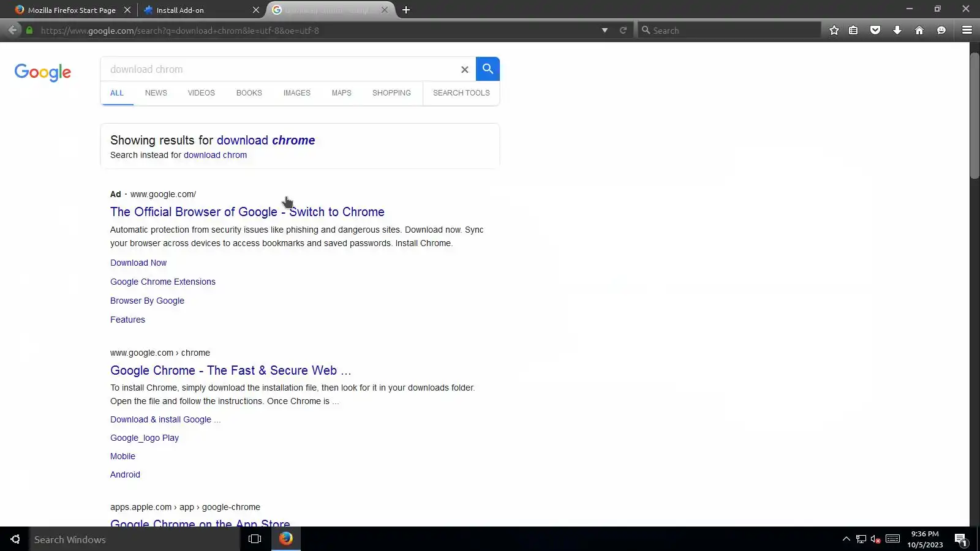Open 'Google Chrome on the App Store' result

pos(200,523)
